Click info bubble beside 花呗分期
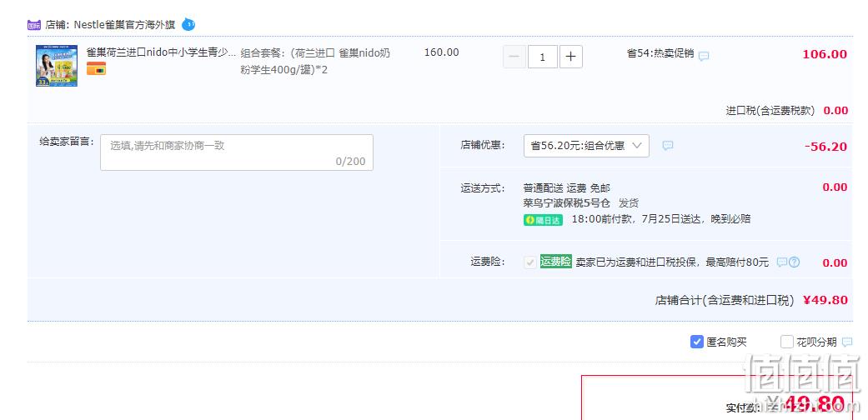The width and height of the screenshot is (868, 420). click(x=847, y=342)
